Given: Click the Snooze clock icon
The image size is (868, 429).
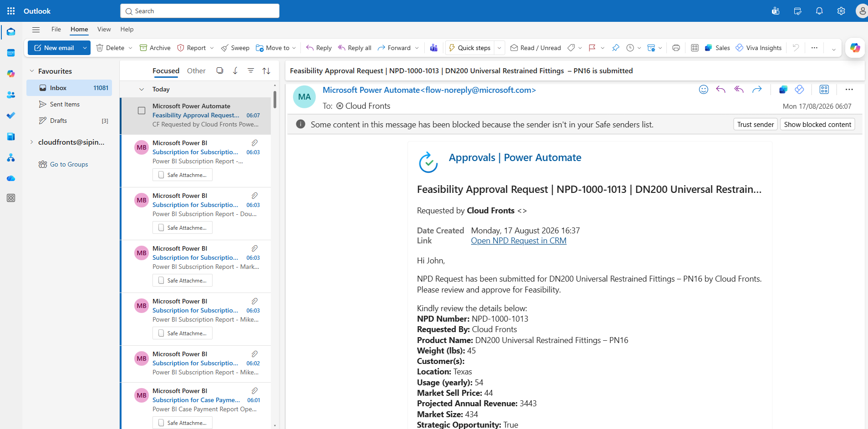Looking at the screenshot, I should pos(630,48).
